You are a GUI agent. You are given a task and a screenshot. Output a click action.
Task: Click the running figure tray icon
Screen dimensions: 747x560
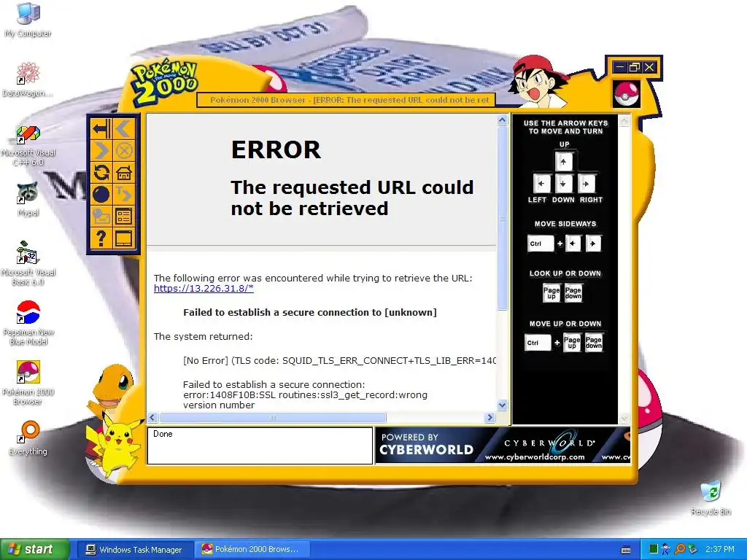point(667,549)
